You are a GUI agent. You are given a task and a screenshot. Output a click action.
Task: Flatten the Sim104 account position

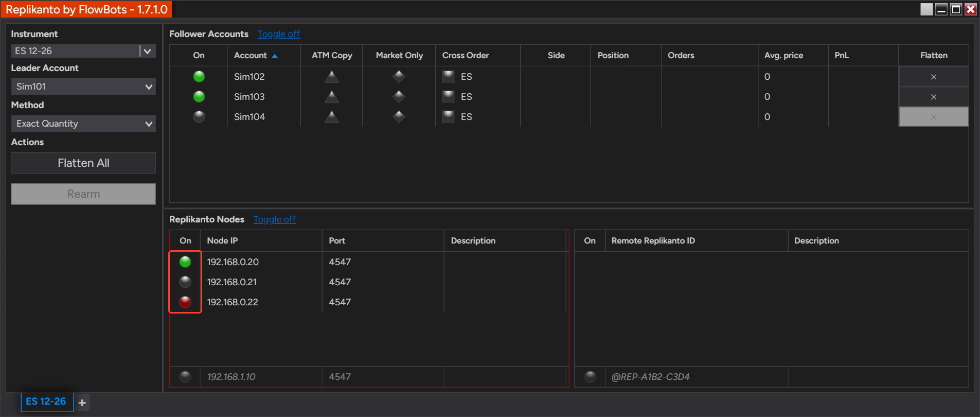tap(933, 117)
